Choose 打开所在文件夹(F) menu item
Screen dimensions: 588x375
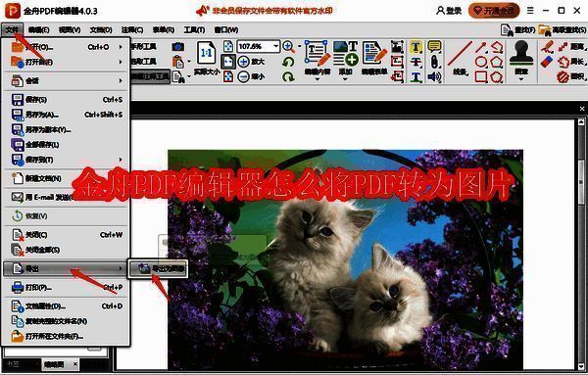pyautogui.click(x=67, y=336)
